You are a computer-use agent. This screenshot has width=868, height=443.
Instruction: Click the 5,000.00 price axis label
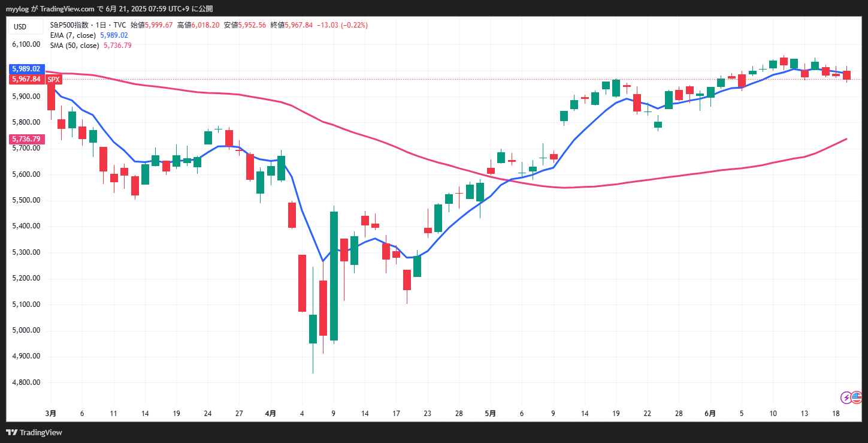[x=26, y=330]
